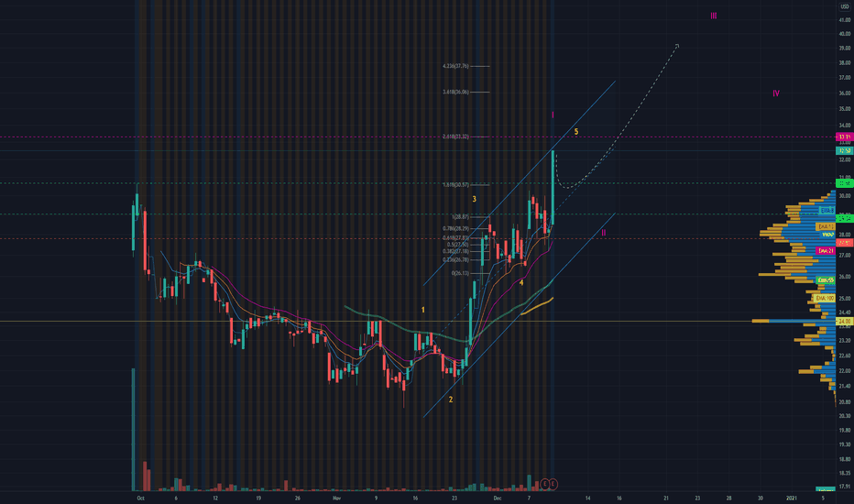Click the 41.00 value on the price scale
Screen dimensions: 854x504
[x=845, y=19]
